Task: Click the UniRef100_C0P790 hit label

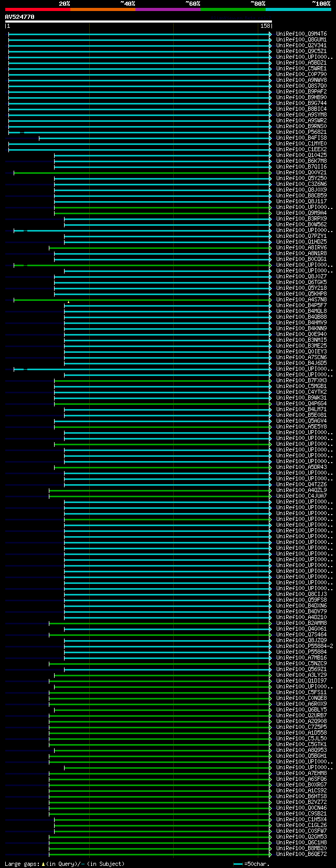Action: [301, 74]
